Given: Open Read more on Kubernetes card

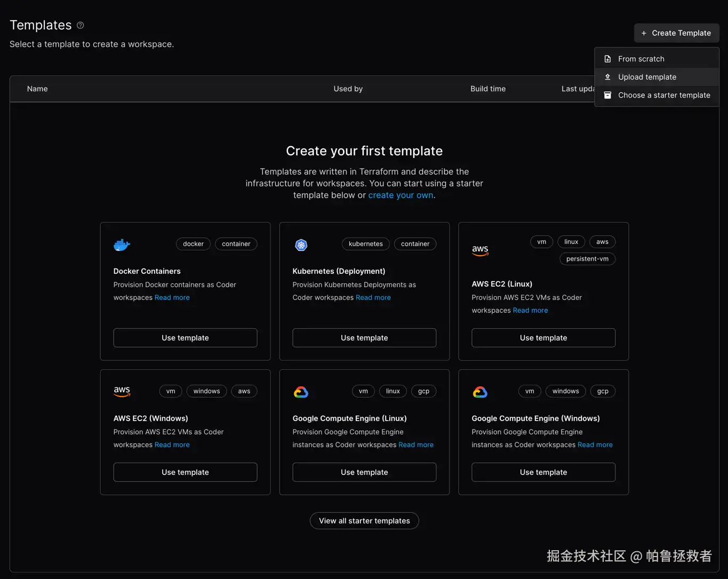Looking at the screenshot, I should pyautogui.click(x=373, y=298).
